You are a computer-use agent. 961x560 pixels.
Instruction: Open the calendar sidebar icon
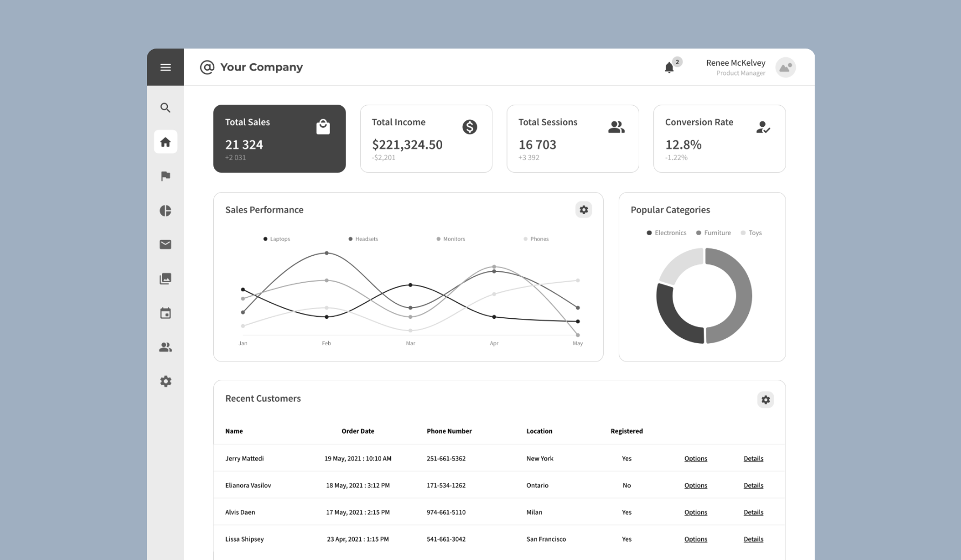pos(165,313)
